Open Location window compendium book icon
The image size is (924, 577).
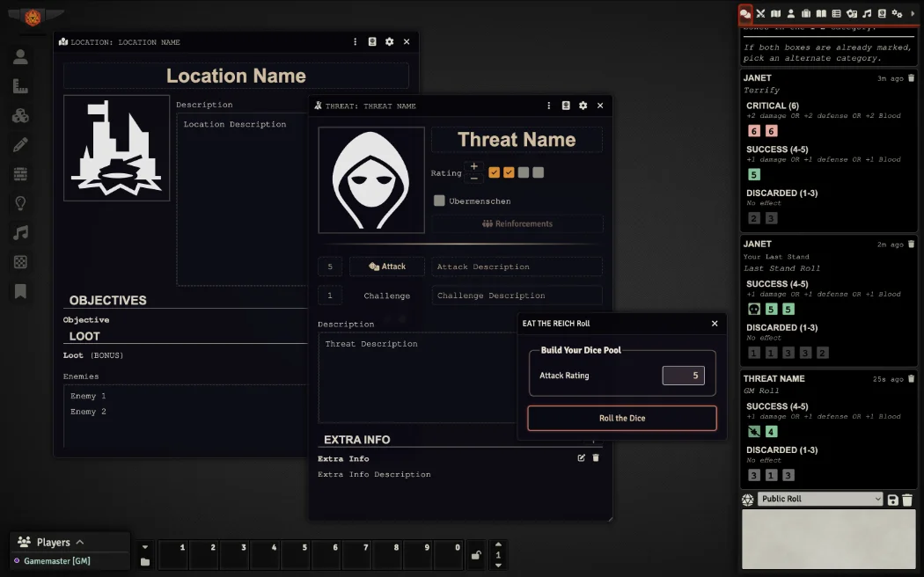pyautogui.click(x=372, y=42)
